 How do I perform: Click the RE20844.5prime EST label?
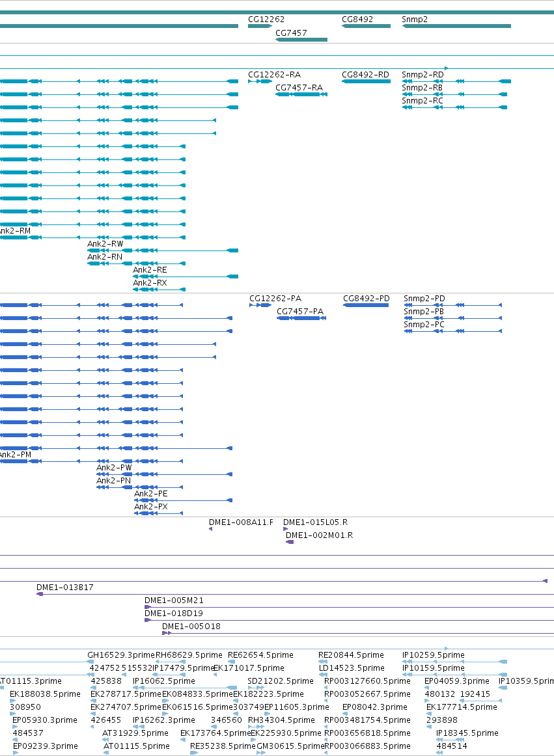[x=352, y=655]
